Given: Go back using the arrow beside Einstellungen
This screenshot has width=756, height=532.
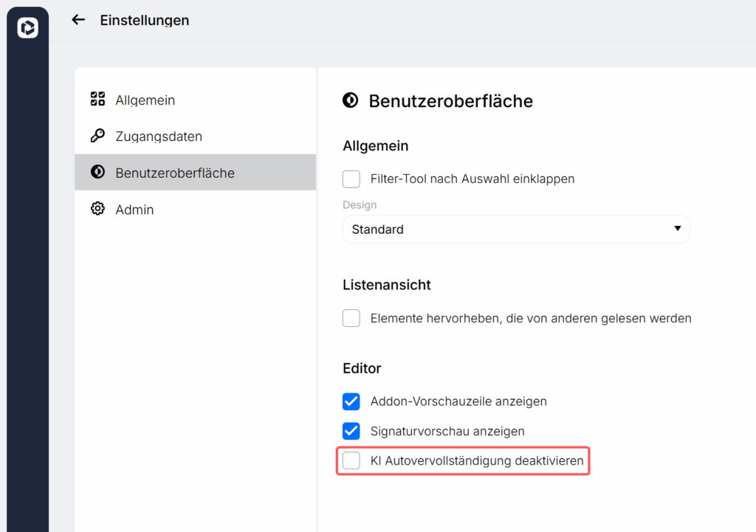Looking at the screenshot, I should [x=78, y=20].
